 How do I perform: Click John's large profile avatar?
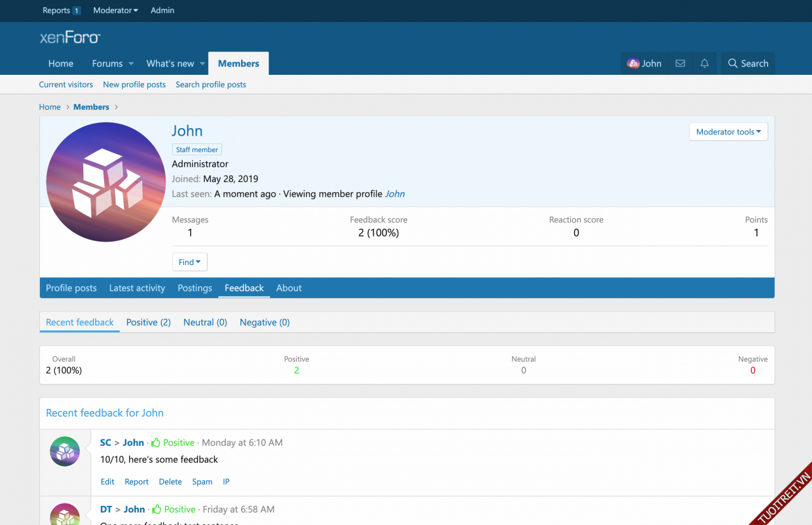coord(106,182)
